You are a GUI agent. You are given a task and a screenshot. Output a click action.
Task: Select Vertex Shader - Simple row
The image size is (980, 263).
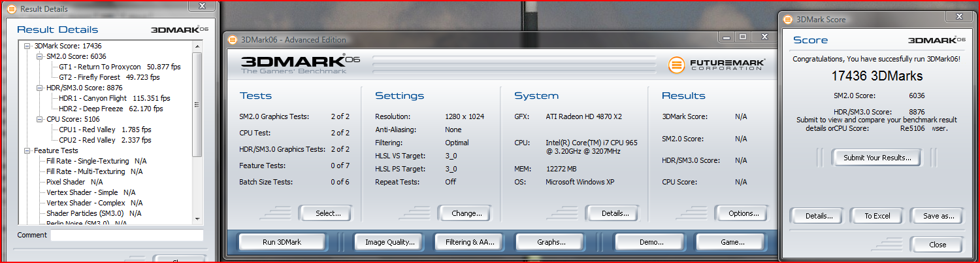coord(91,192)
